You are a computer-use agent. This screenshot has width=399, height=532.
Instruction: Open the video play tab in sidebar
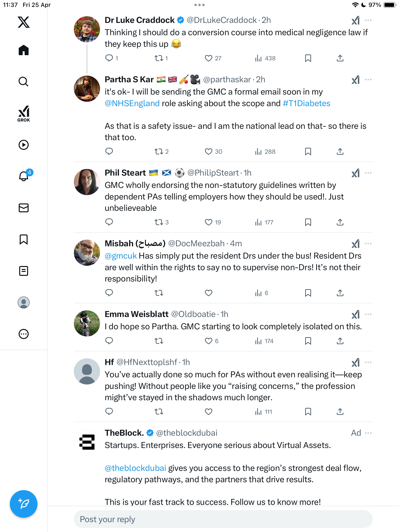pos(24,145)
